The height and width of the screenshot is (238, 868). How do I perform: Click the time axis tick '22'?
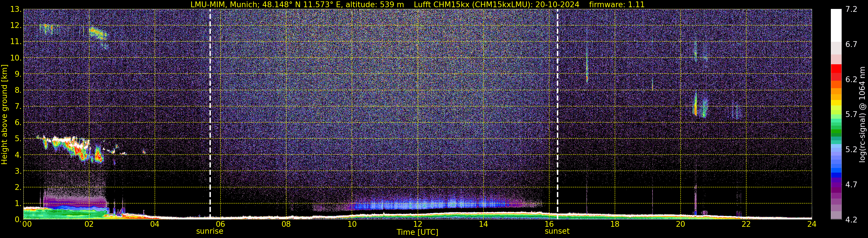(x=746, y=224)
